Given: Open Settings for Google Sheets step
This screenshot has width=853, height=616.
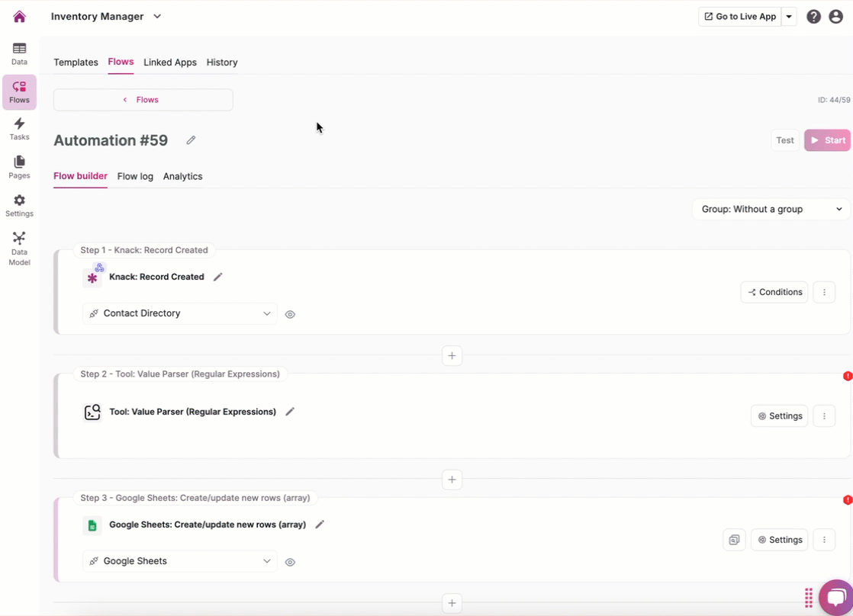Looking at the screenshot, I should click(780, 540).
